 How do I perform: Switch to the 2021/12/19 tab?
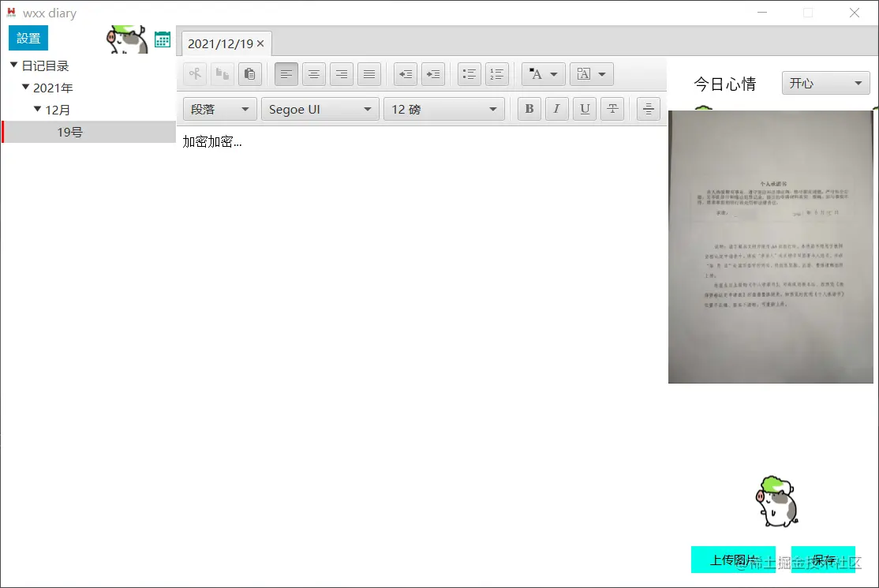(x=220, y=43)
